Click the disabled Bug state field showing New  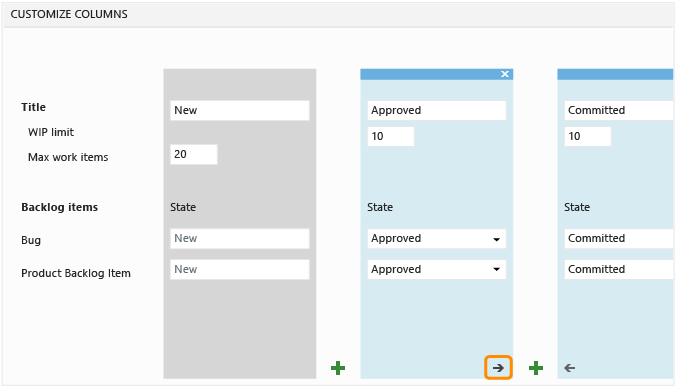pyautogui.click(x=240, y=238)
